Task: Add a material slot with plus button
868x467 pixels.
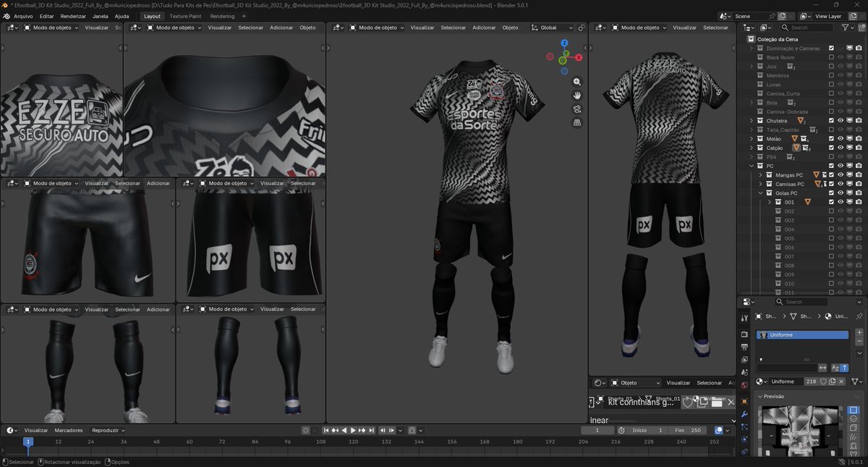Action: click(859, 332)
